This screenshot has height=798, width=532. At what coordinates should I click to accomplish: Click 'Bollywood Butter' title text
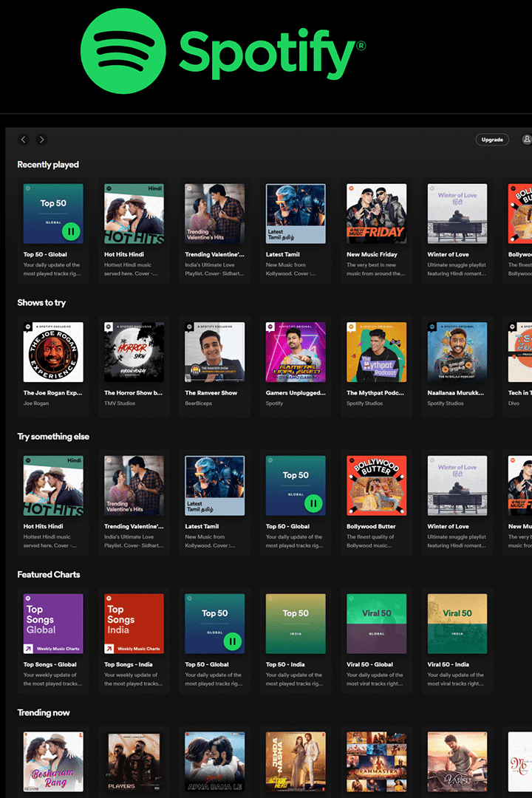[x=371, y=526]
